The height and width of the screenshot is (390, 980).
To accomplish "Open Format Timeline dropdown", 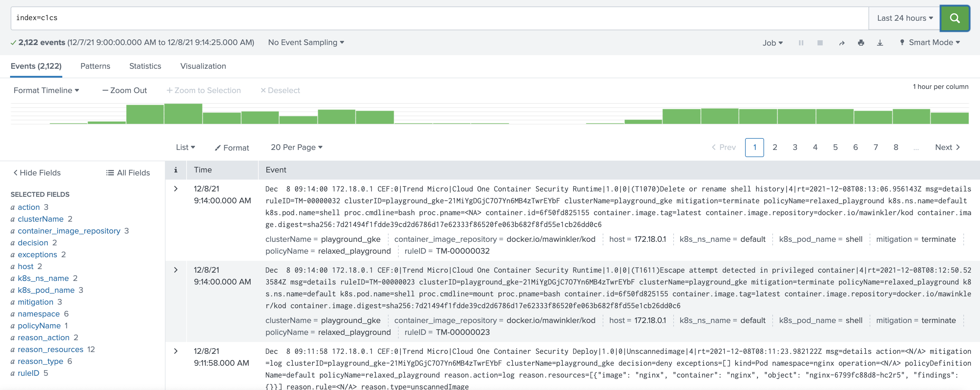I will 46,90.
